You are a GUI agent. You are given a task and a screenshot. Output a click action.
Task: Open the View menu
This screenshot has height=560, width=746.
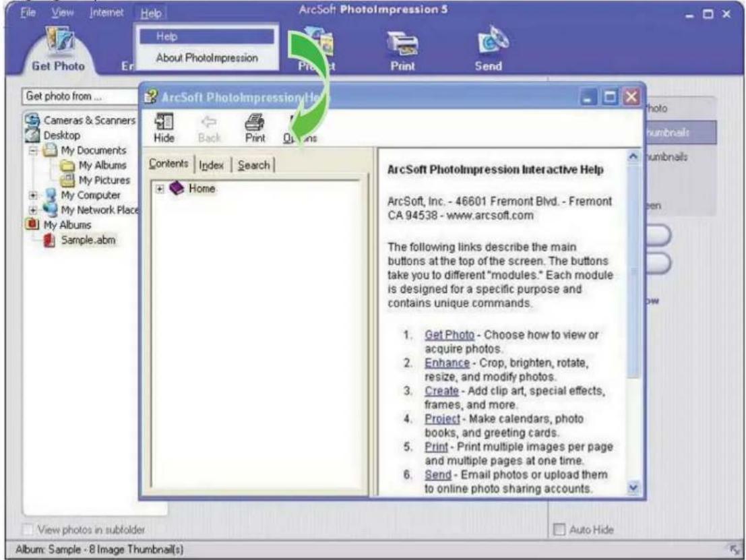pyautogui.click(x=63, y=13)
